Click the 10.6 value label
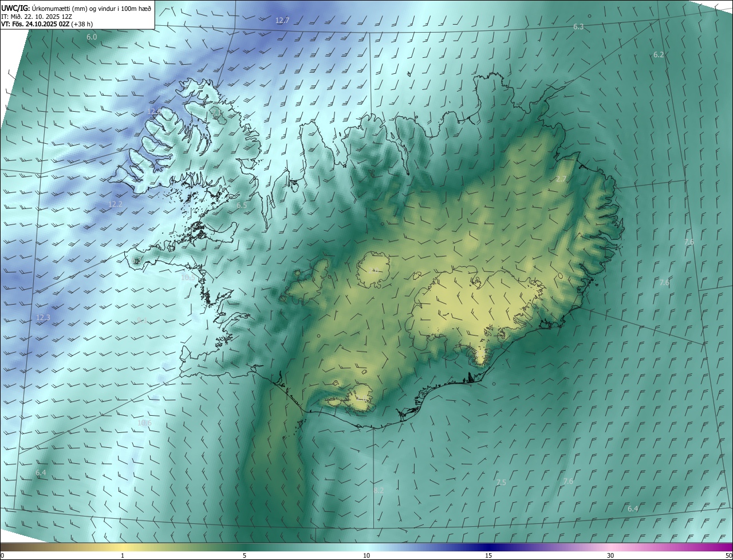This screenshot has width=733, height=560. pyautogui.click(x=144, y=424)
